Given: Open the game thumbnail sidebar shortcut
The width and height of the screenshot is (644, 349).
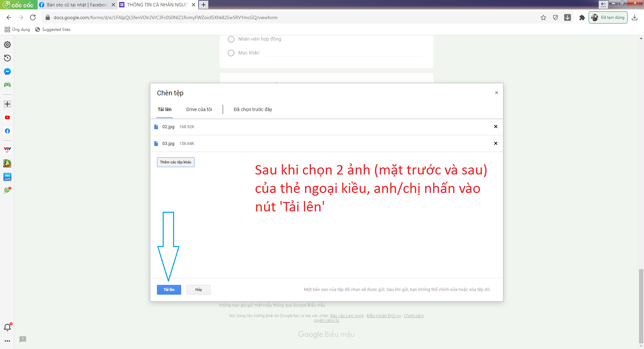Looking at the screenshot, I should pos(7,163).
